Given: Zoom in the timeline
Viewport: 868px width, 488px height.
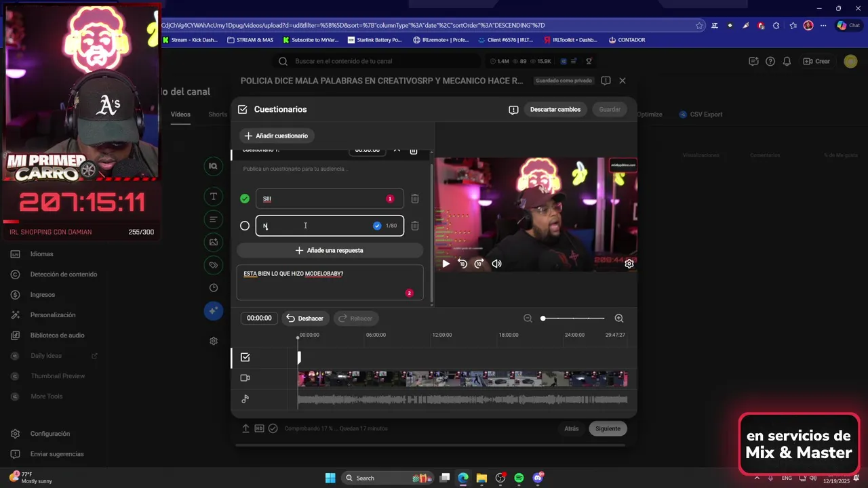Looking at the screenshot, I should (618, 319).
